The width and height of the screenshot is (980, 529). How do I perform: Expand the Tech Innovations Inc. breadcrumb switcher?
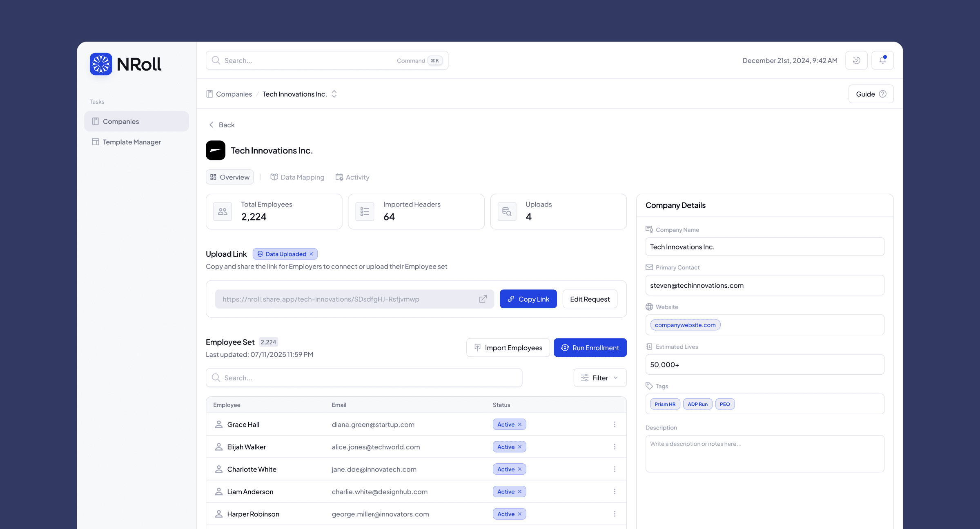click(x=334, y=94)
